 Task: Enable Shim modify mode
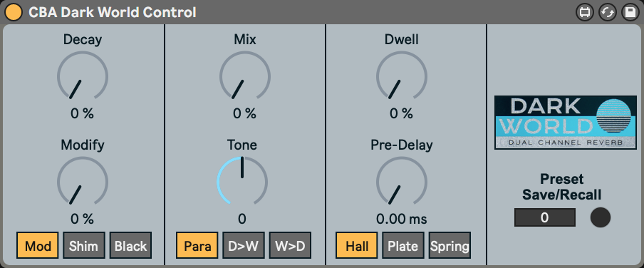84,246
